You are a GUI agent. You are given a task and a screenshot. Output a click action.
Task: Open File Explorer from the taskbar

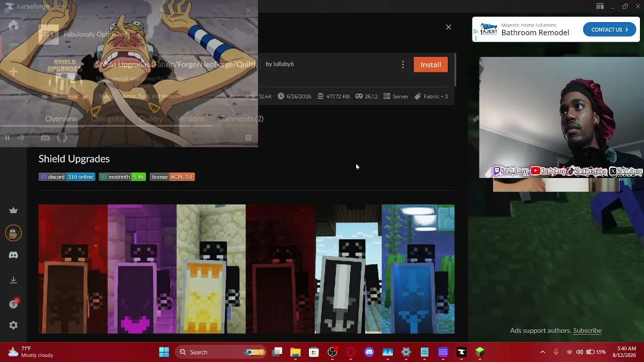295,352
